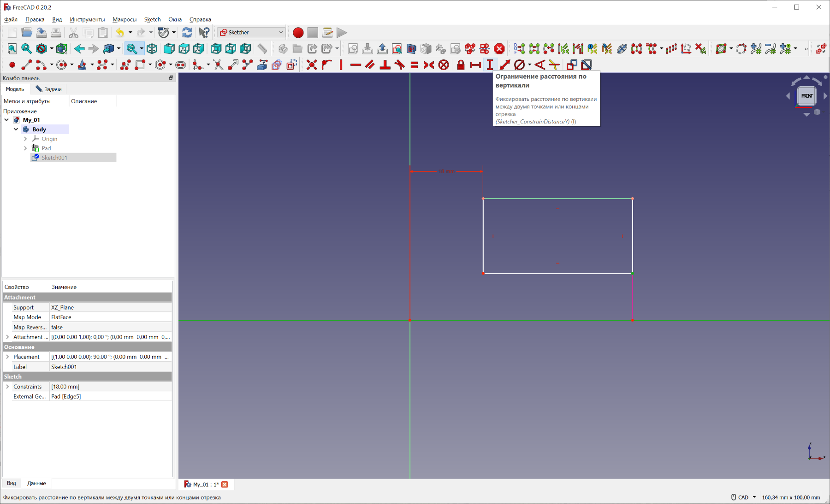The image size is (830, 504).
Task: Switch to the Данные properties tab
Action: click(36, 483)
